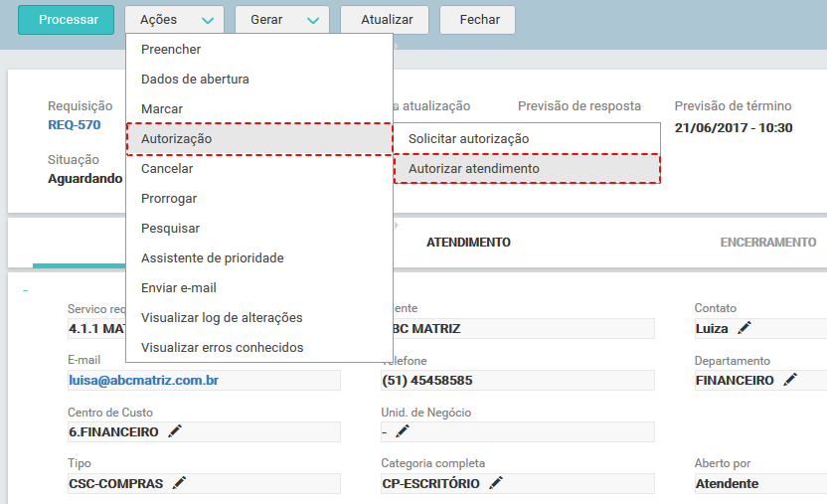The image size is (827, 504).
Task: Select Enviar e-mail menu entry
Action: tap(259, 288)
